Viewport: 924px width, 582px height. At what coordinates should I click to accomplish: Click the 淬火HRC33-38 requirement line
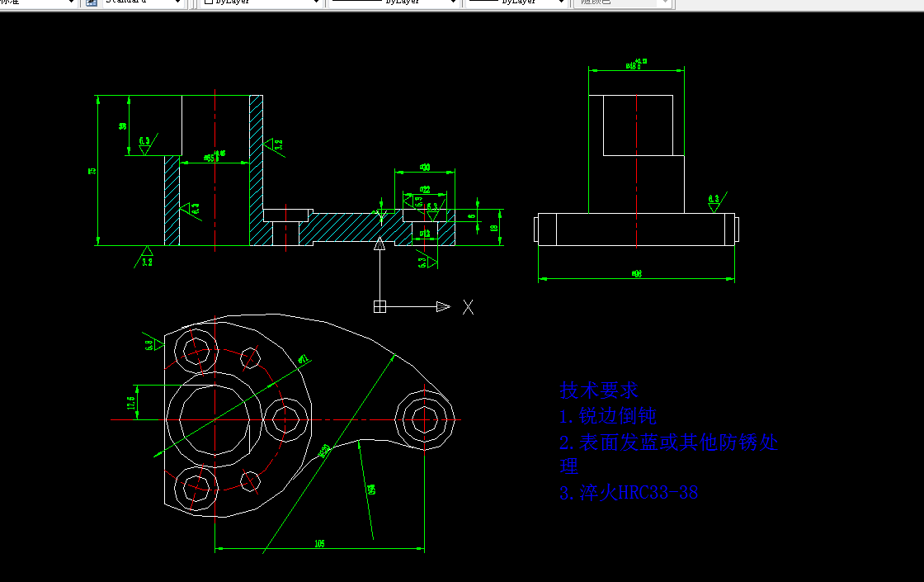(x=629, y=492)
